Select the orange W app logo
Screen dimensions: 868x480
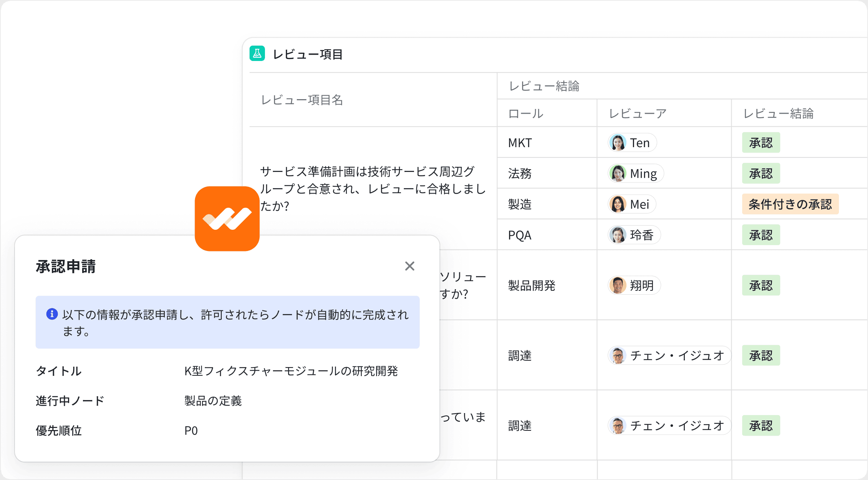tap(227, 218)
